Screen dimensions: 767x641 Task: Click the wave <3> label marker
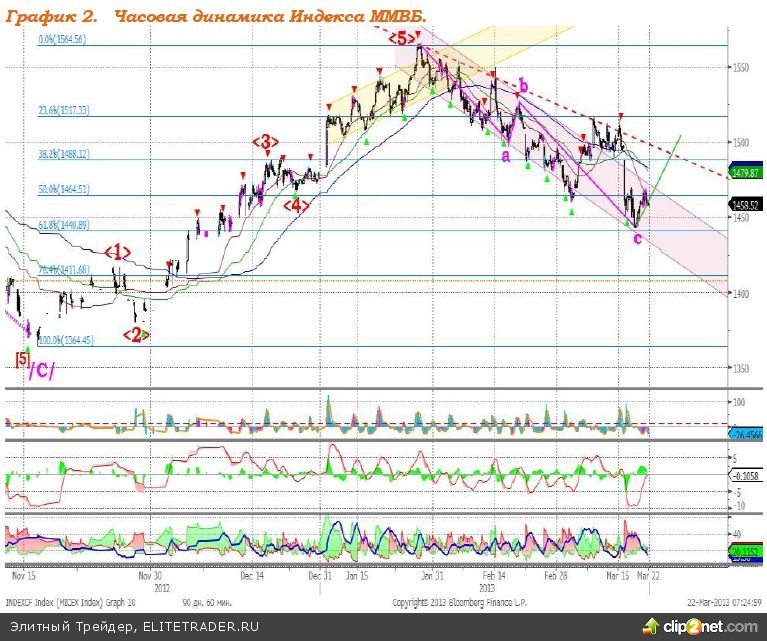266,142
